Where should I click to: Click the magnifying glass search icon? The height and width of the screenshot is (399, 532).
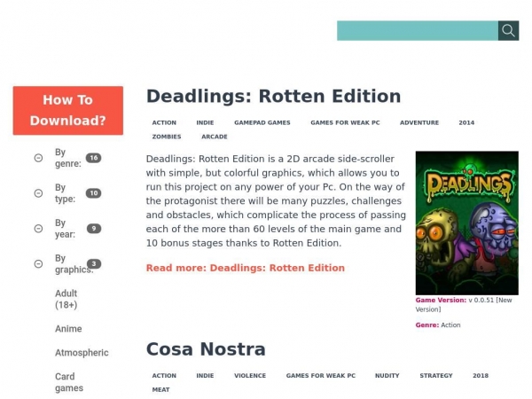[x=508, y=30]
